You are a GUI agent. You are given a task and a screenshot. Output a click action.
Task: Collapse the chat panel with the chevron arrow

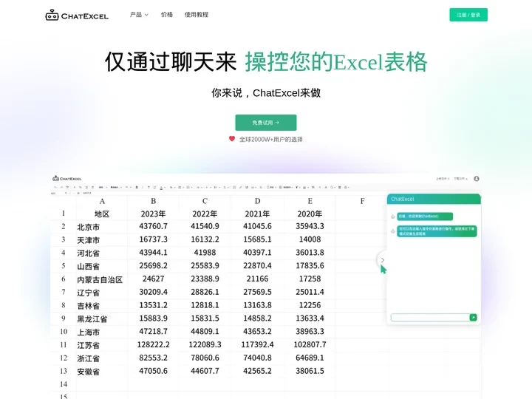[x=383, y=260]
